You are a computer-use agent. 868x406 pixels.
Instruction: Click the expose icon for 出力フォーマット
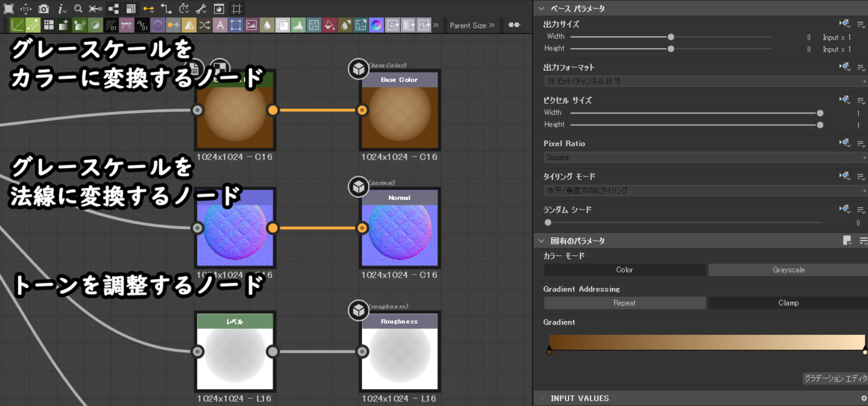844,67
